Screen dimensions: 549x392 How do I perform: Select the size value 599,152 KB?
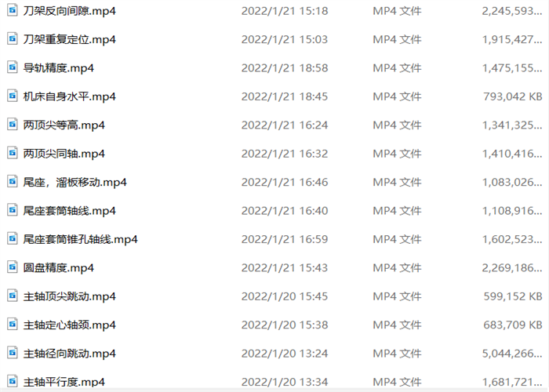[x=513, y=296]
